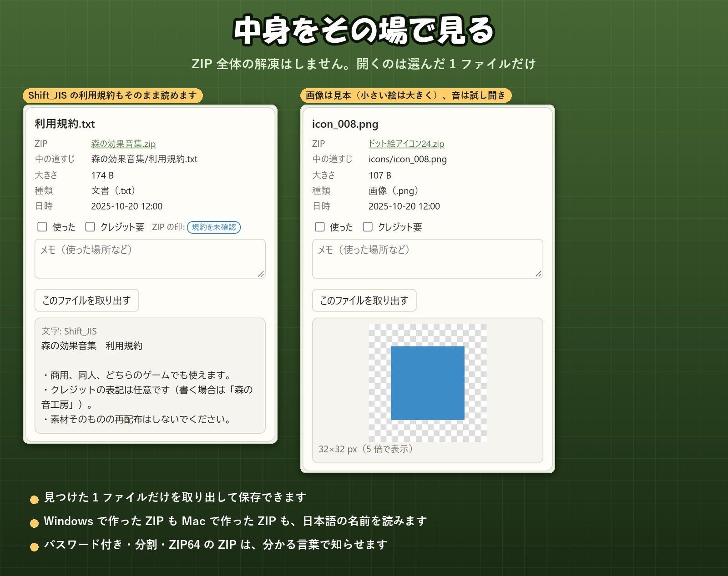Click the line Windows で作った ZIP も Mac

pos(235,521)
